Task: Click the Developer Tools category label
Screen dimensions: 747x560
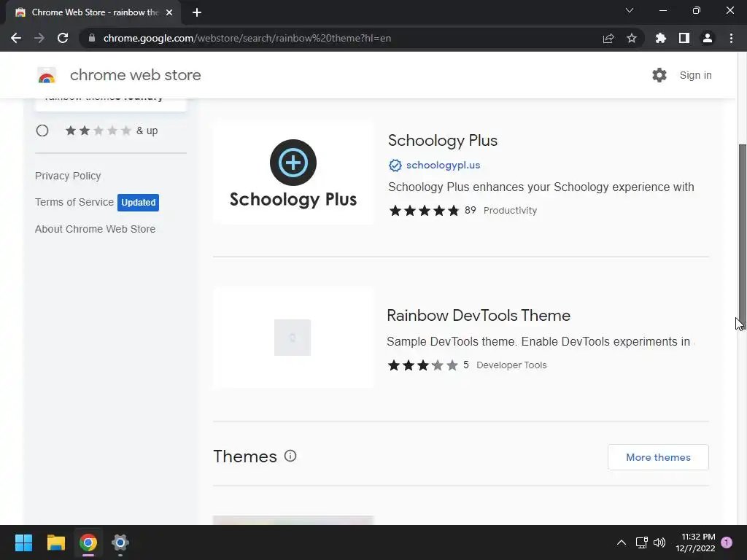Action: pos(511,365)
